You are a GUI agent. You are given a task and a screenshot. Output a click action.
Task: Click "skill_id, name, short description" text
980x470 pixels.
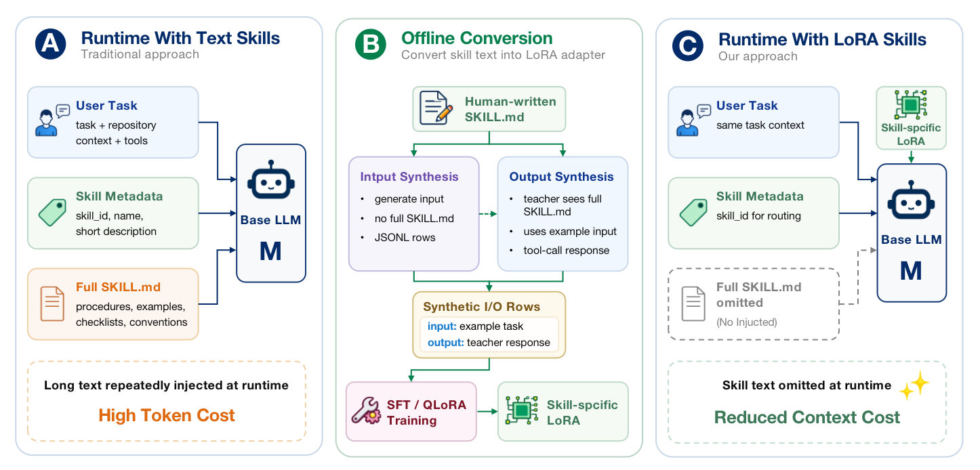click(x=116, y=223)
